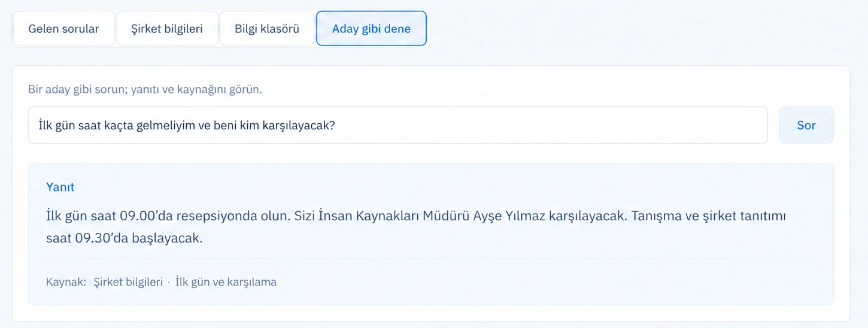This screenshot has height=328, width=868.
Task: Focus the candidate question input field
Action: click(397, 125)
